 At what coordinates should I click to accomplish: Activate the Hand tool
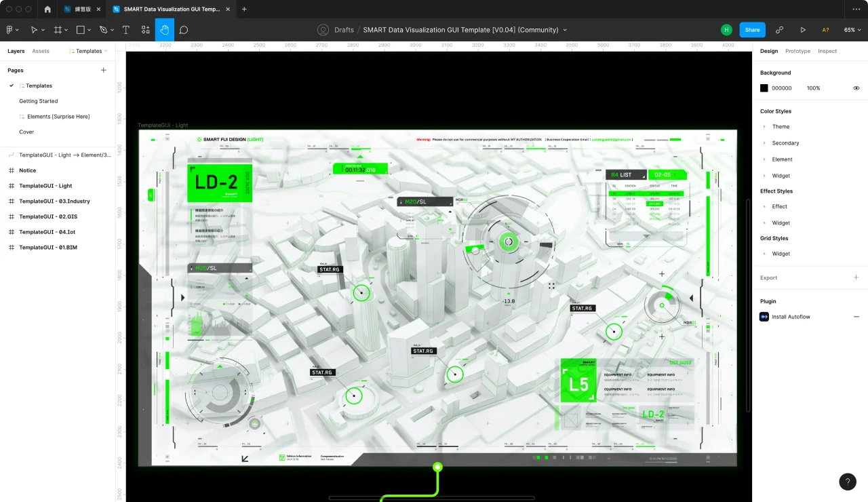coord(164,30)
